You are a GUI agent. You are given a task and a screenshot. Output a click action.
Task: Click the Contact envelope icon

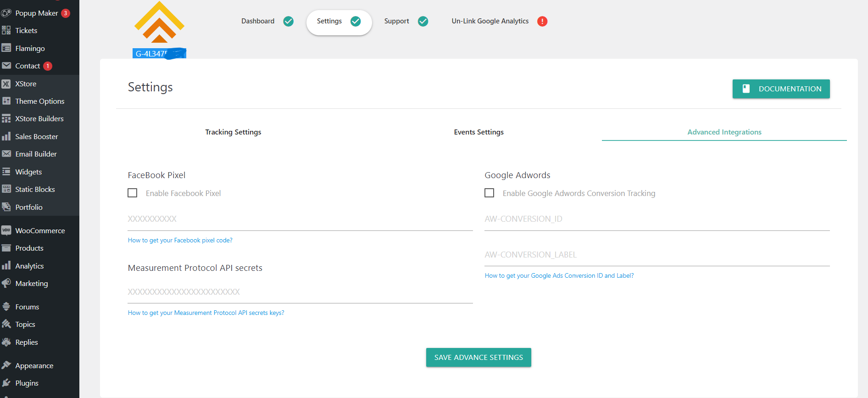click(6, 66)
